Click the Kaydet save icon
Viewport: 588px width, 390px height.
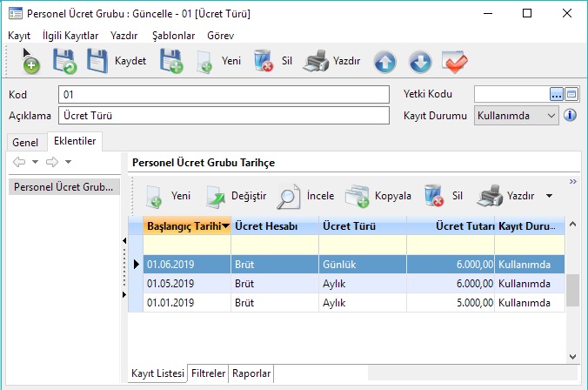[98, 61]
